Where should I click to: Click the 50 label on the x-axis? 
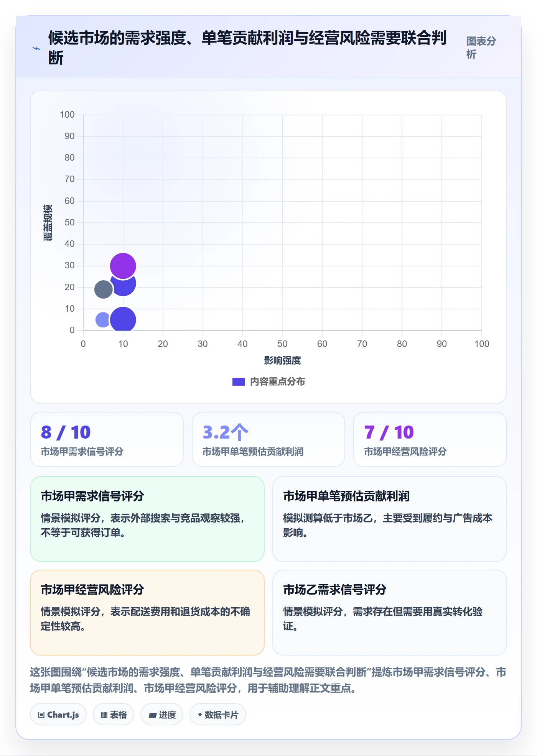tap(282, 344)
